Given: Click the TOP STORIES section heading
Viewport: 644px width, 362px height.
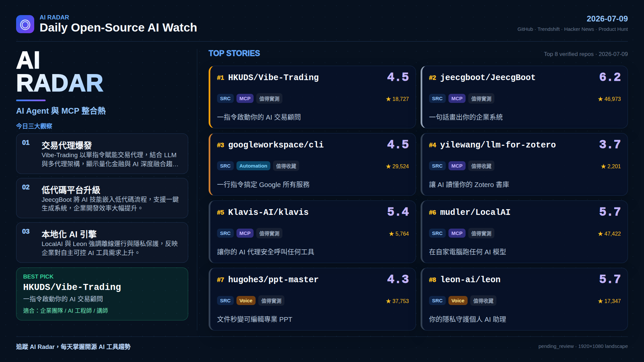Looking at the screenshot, I should click(x=234, y=53).
